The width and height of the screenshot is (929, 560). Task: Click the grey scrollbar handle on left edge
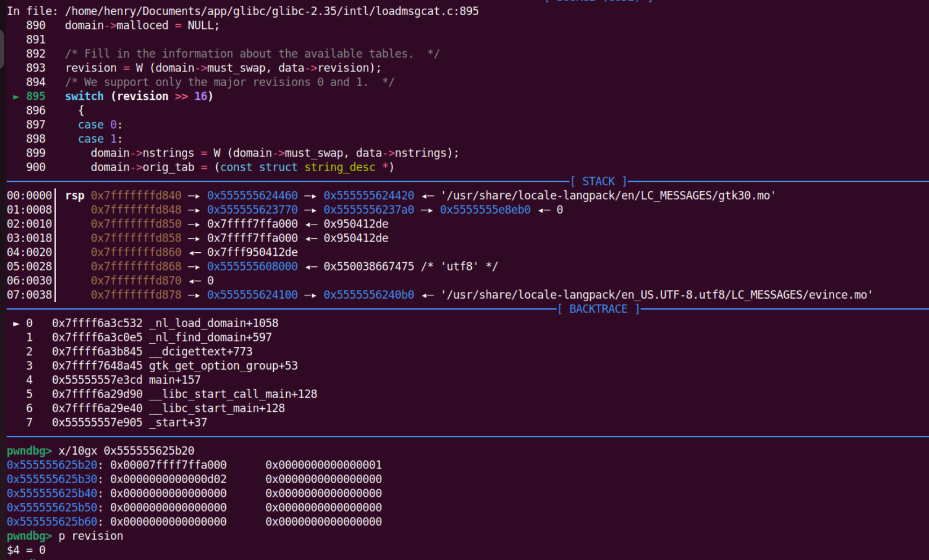coord(2,48)
